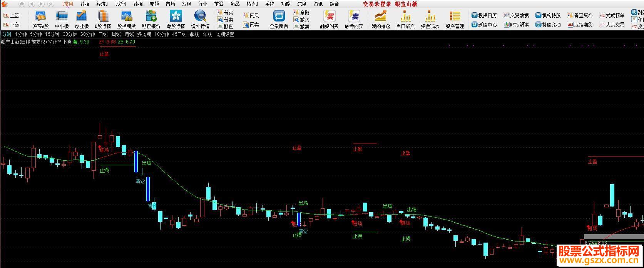
Task: Open the 市场 menu
Action: [170, 4]
